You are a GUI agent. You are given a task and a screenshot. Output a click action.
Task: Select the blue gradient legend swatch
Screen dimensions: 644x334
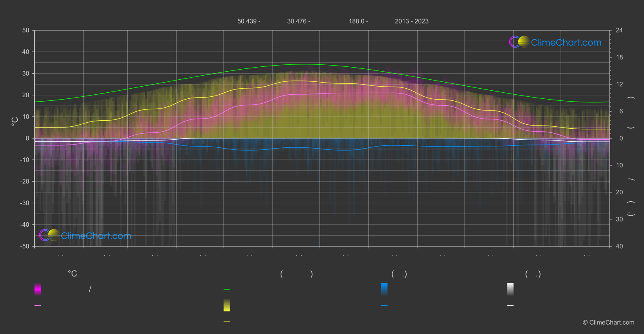(x=384, y=289)
